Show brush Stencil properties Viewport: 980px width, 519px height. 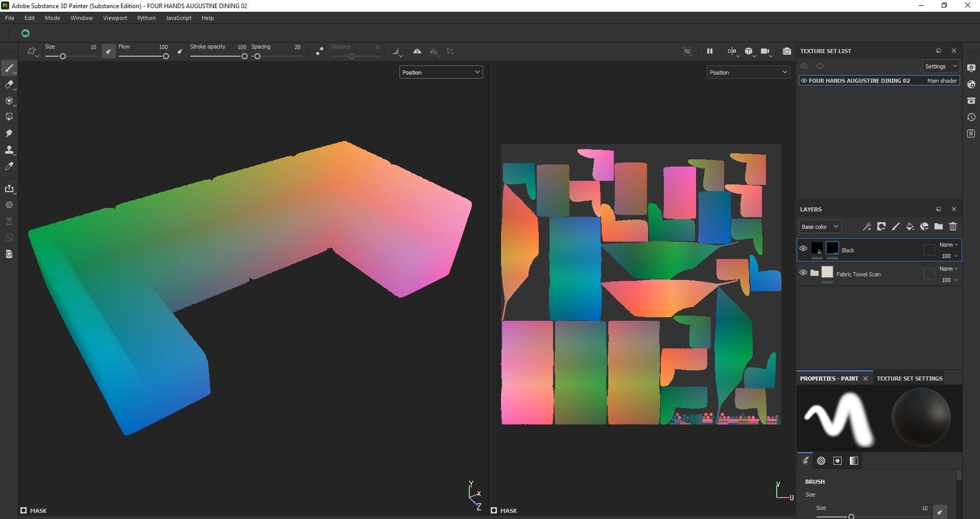(838, 461)
